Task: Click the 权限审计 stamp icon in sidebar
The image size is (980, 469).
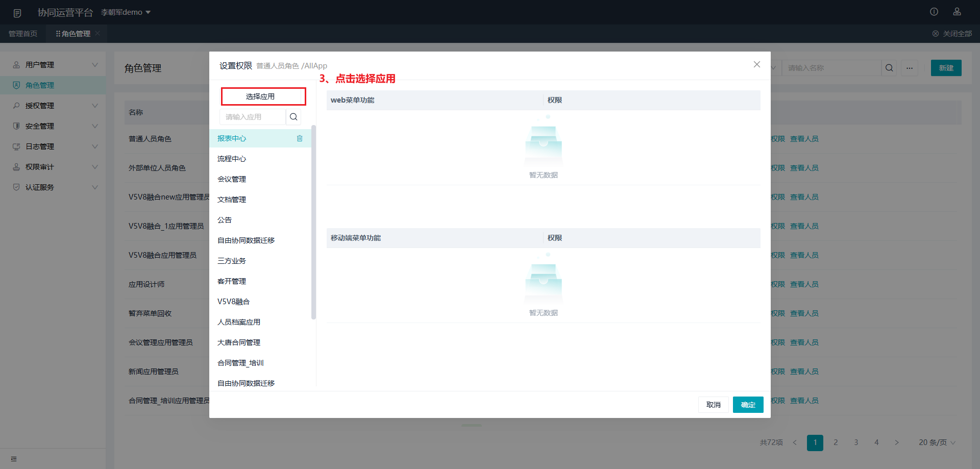Action: click(x=16, y=167)
